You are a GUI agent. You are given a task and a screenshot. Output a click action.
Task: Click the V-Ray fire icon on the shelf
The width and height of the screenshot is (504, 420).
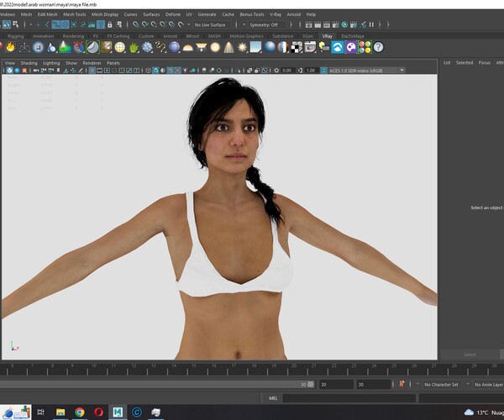[11, 47]
